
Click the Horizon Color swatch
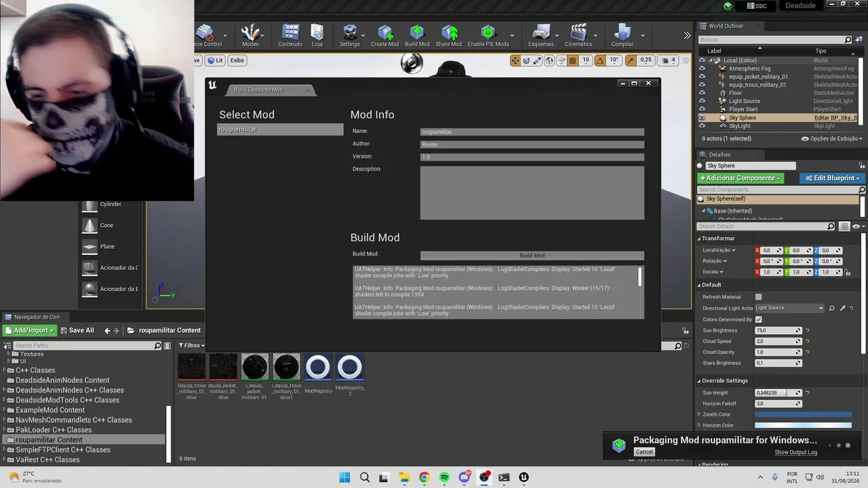(803, 425)
